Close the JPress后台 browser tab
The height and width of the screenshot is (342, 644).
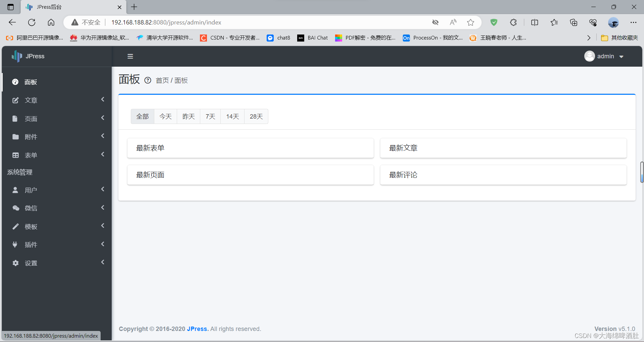coord(119,7)
